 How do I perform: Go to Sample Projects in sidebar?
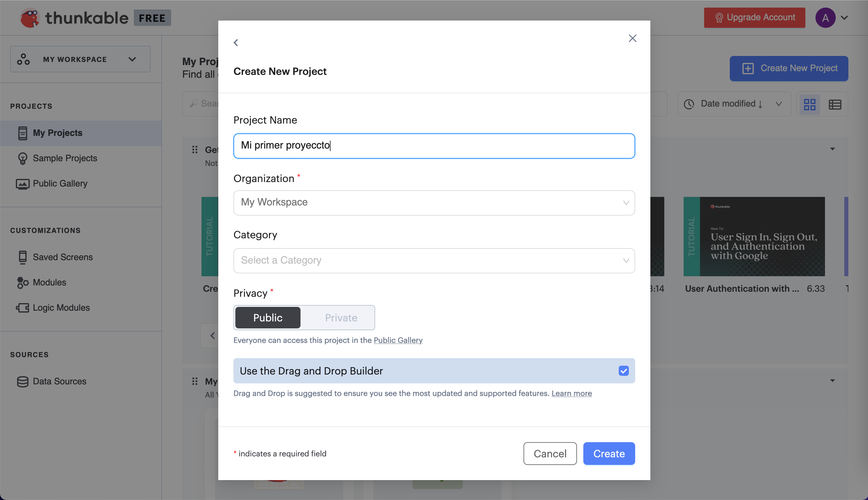tap(65, 158)
